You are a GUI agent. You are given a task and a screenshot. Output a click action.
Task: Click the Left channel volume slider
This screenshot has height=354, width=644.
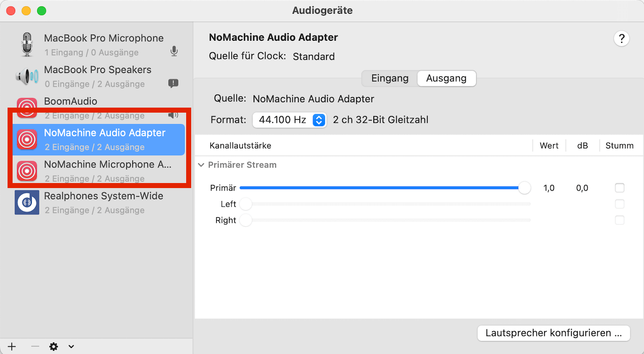[385, 204]
